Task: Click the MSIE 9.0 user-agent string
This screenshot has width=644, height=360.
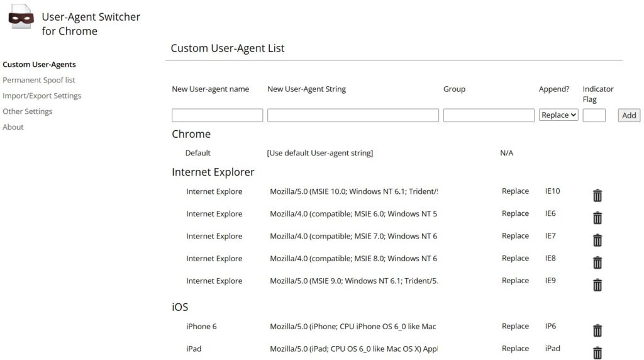Action: (x=353, y=281)
